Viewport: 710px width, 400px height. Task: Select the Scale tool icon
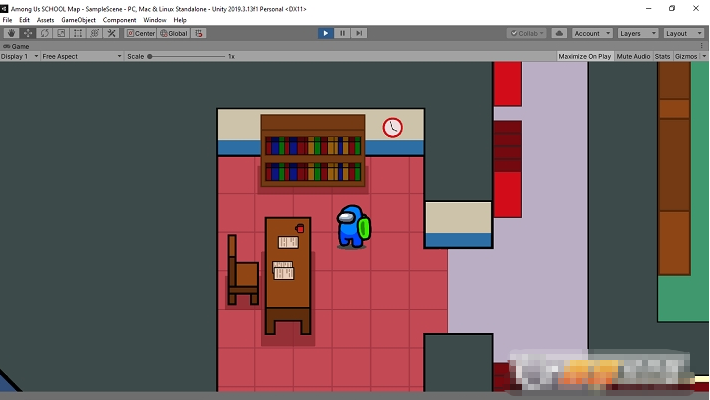click(61, 33)
